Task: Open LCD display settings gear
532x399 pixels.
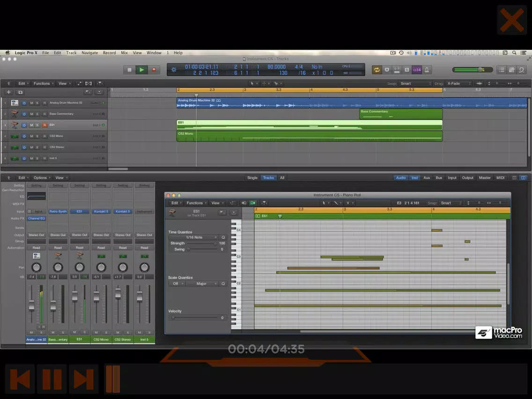Action: [x=174, y=70]
